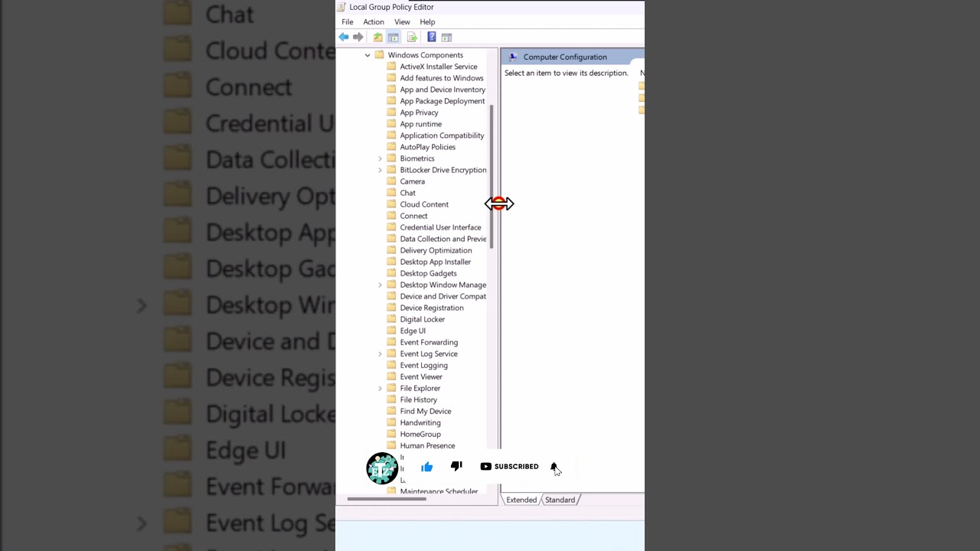Select Delivery Optimization
The image size is (980, 551).
click(x=436, y=250)
